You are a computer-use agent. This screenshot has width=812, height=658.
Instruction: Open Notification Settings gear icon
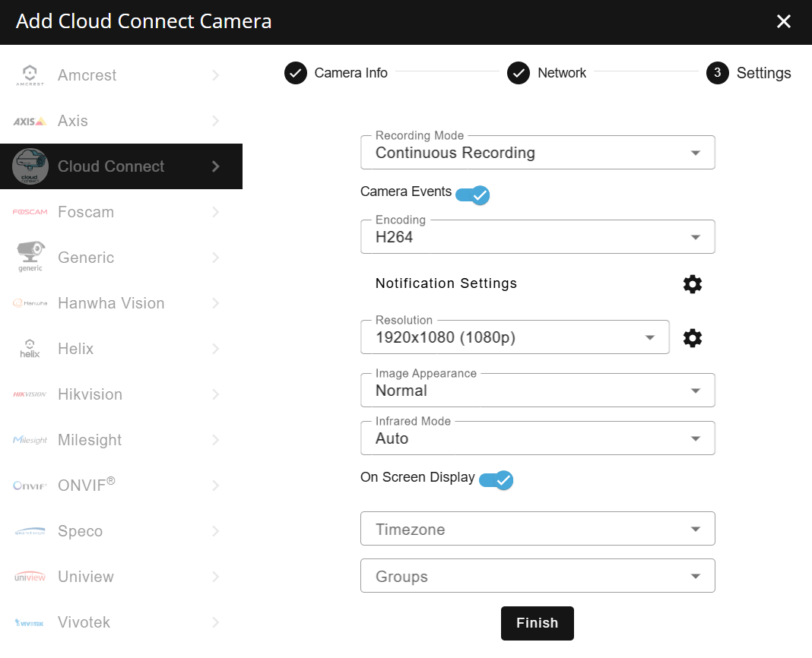[x=692, y=284]
